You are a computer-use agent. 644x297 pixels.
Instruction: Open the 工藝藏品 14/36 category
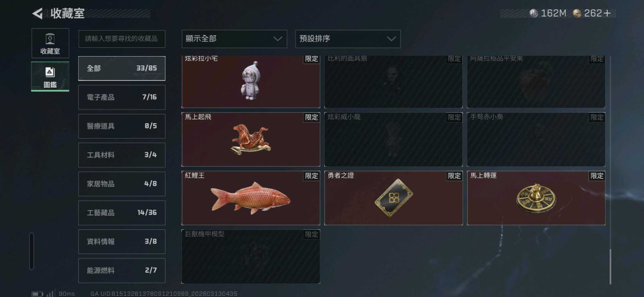tap(122, 213)
